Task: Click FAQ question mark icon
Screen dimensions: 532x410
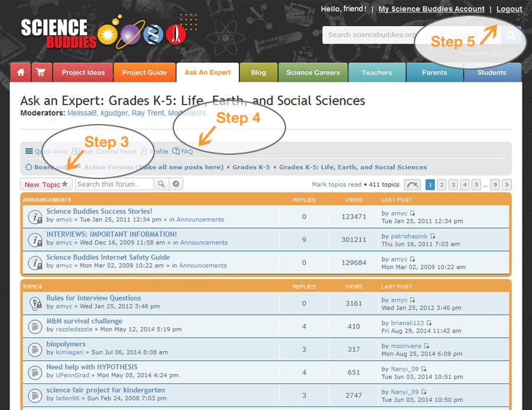Action: click(176, 151)
